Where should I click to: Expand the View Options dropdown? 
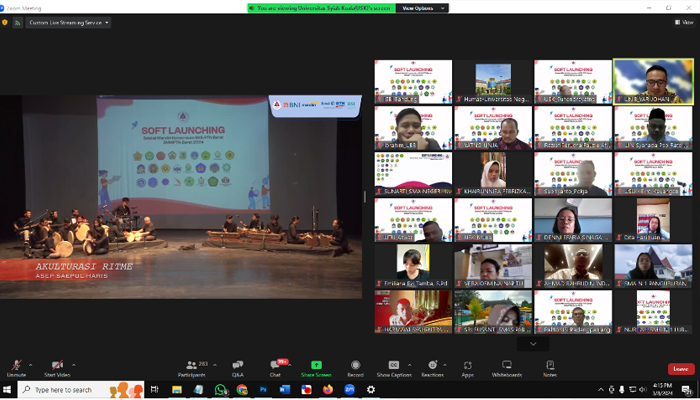point(418,7)
